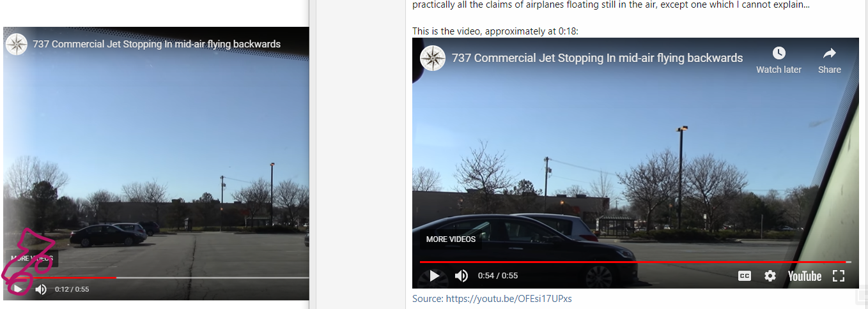
Task: Mute the right video volume
Action: coord(461,276)
